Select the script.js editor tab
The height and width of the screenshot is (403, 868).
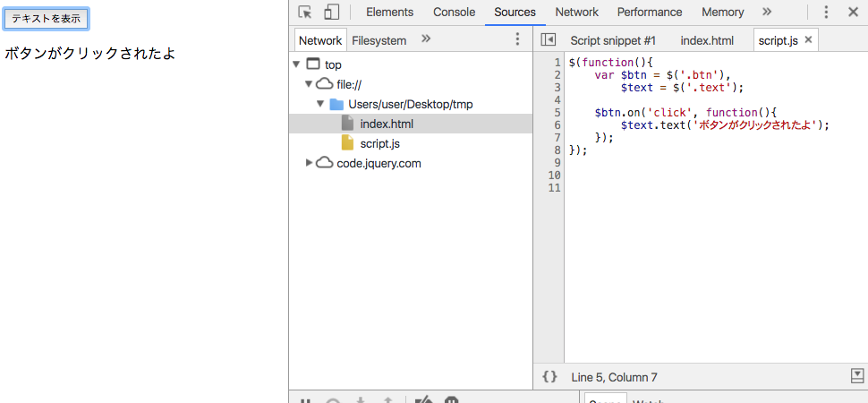click(x=778, y=40)
